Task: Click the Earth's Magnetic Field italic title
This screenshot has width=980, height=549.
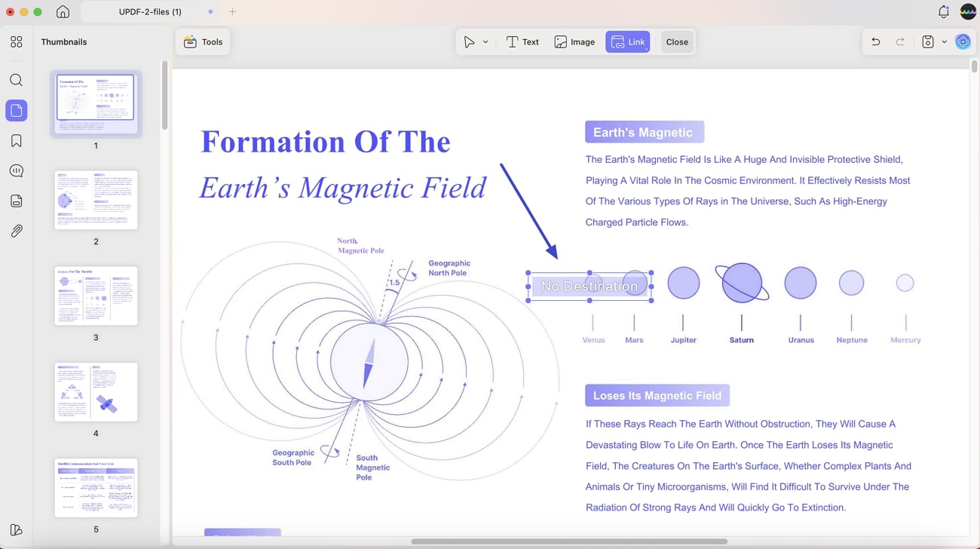Action: (343, 188)
